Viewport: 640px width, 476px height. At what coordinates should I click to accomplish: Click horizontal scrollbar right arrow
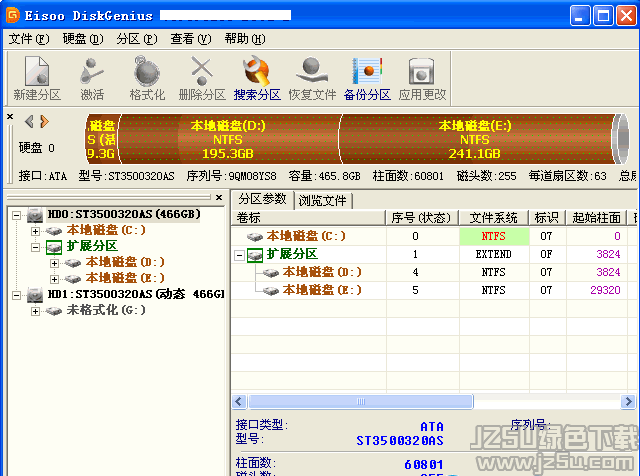tap(629, 402)
